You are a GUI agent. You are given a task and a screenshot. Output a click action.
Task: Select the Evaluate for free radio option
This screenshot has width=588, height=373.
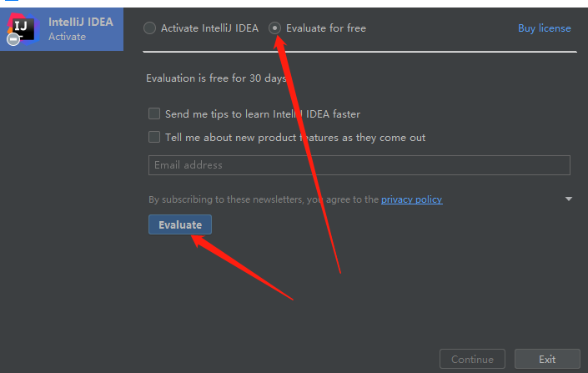[275, 28]
